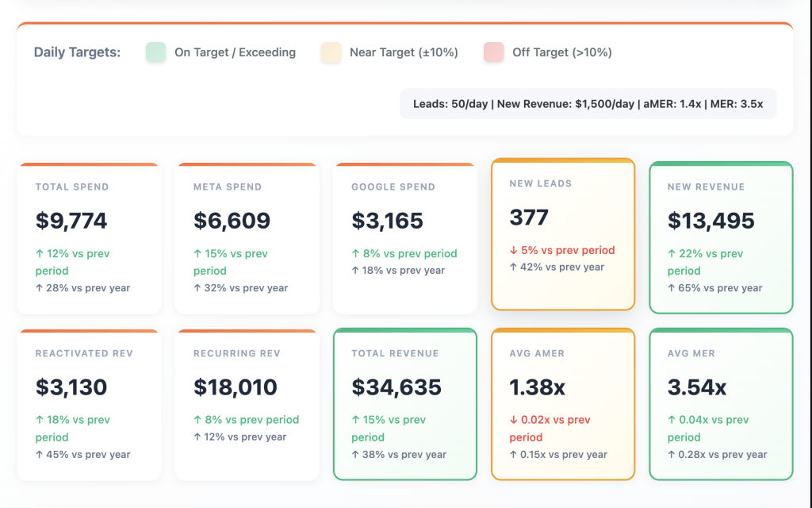Click the 45% vs prev year text
This screenshot has width=812, height=508.
[x=83, y=455]
